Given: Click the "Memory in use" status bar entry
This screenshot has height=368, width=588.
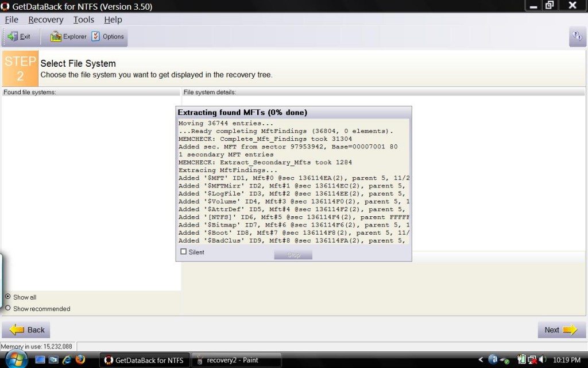Looking at the screenshot, I should pyautogui.click(x=37, y=346).
